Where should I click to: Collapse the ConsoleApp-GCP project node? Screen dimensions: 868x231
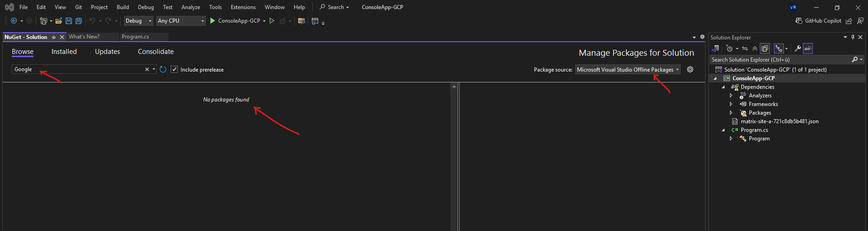(715, 78)
